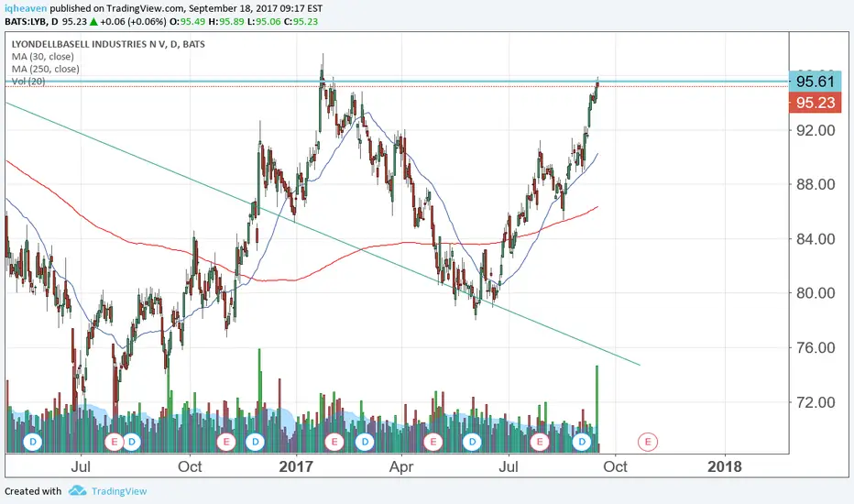
Task: Click the BATS:LYB, D symbol text in header
Action: click(31, 22)
